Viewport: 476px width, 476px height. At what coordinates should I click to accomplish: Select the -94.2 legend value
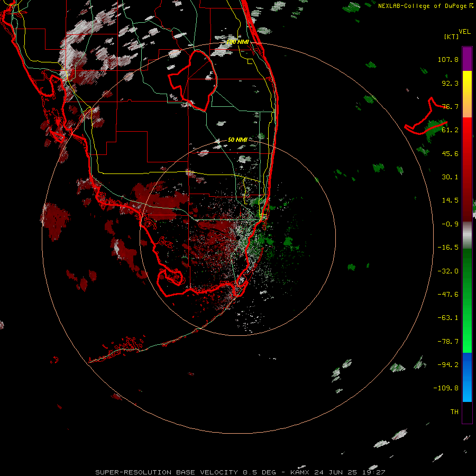point(448,364)
